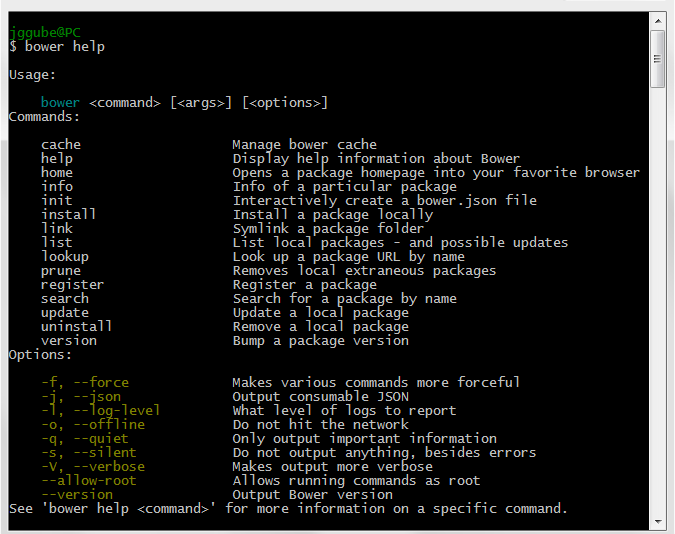Click the scrollbar up arrow

[x=657, y=20]
